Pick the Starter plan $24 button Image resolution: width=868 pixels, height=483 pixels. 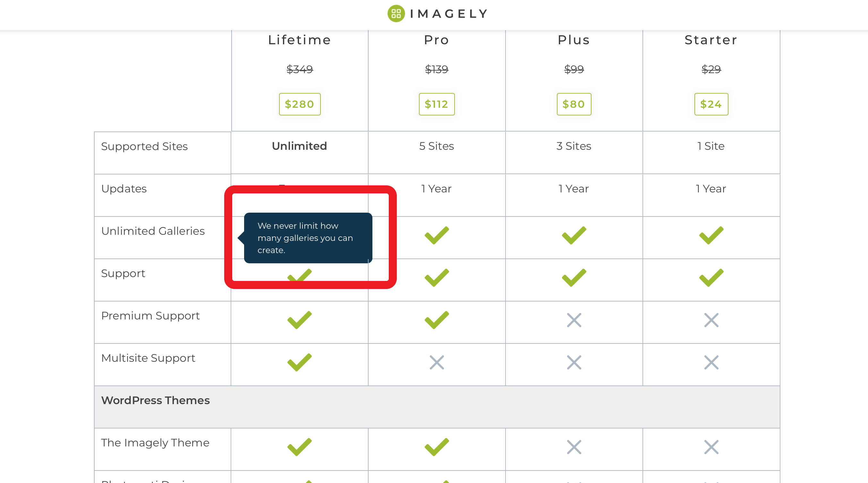tap(711, 104)
